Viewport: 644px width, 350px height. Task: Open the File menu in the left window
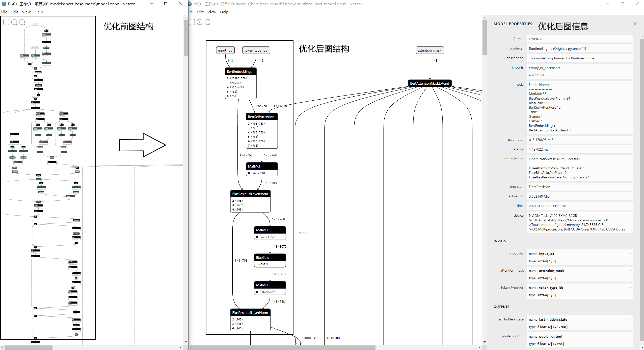4,12
